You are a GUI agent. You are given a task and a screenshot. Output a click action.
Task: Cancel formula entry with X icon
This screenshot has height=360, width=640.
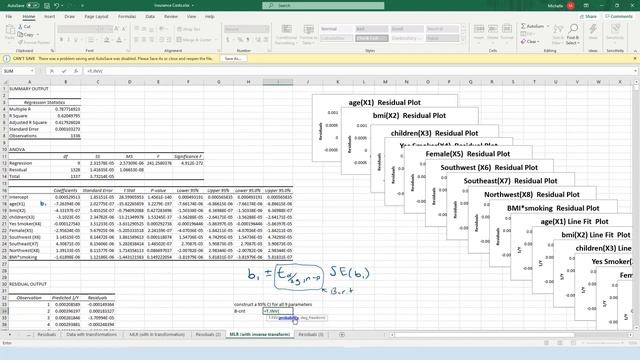point(52,71)
